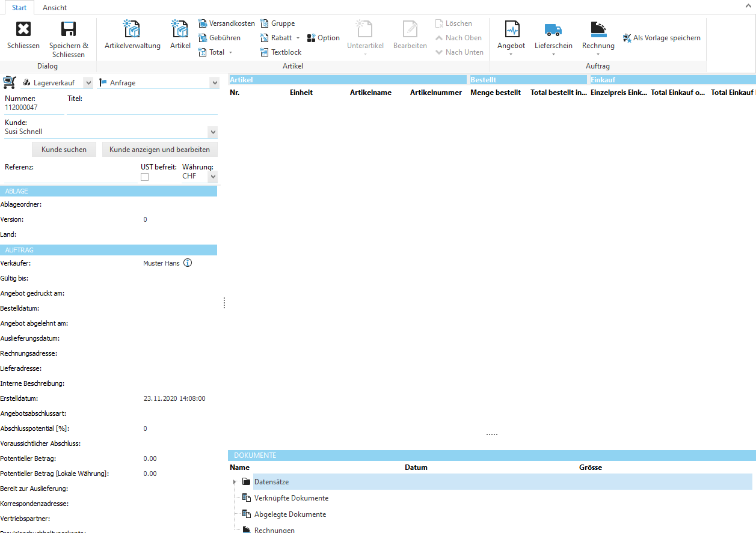Click Als Vorlage speichern
The image size is (756, 533).
pyautogui.click(x=662, y=38)
